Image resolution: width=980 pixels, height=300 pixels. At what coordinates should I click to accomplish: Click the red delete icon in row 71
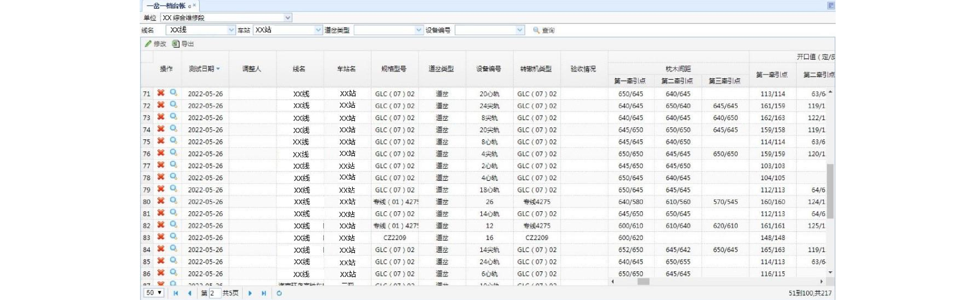[161, 93]
